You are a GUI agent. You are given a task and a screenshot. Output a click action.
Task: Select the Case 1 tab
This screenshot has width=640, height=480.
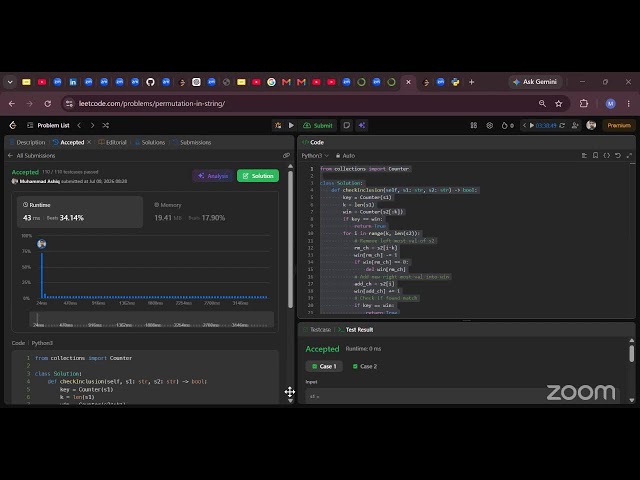click(x=324, y=367)
